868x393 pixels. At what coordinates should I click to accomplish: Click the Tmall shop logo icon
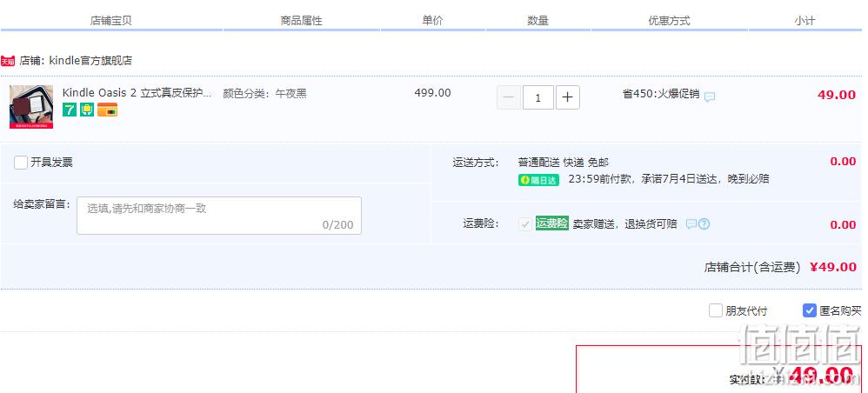(x=7, y=61)
